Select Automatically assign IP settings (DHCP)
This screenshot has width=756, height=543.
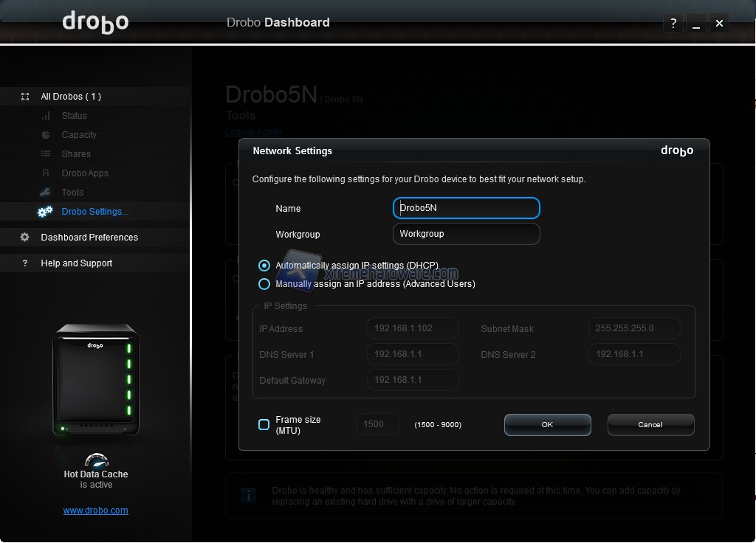pos(264,266)
